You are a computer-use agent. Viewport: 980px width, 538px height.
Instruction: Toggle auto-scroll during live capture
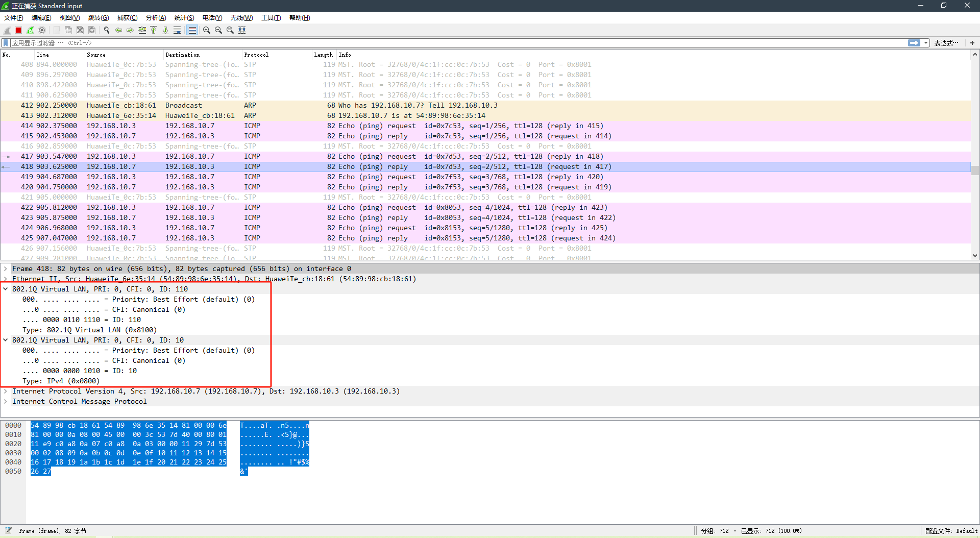click(177, 30)
